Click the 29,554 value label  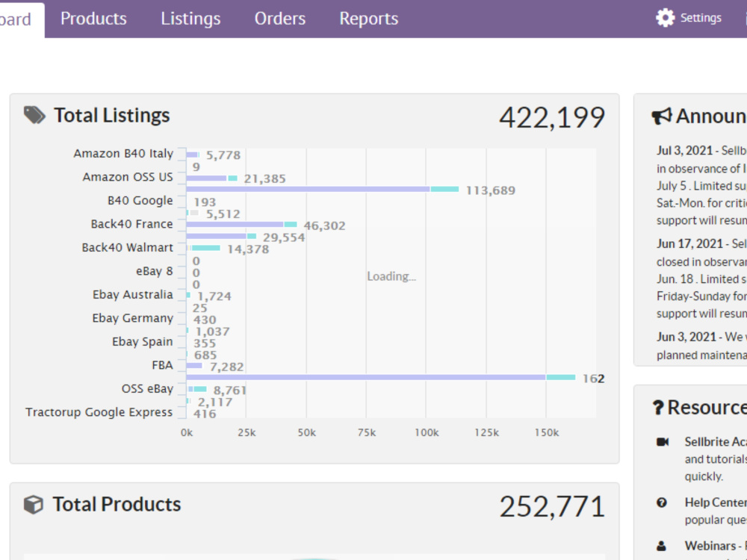(x=284, y=237)
